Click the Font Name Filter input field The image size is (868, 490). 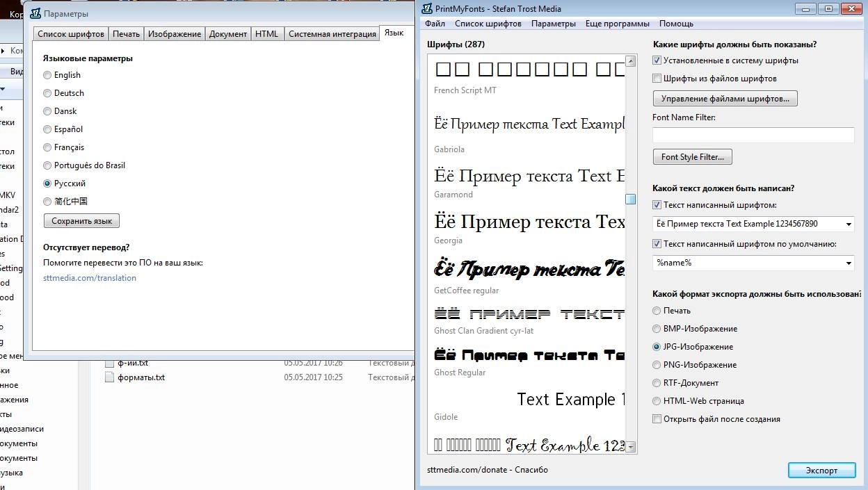click(x=753, y=136)
